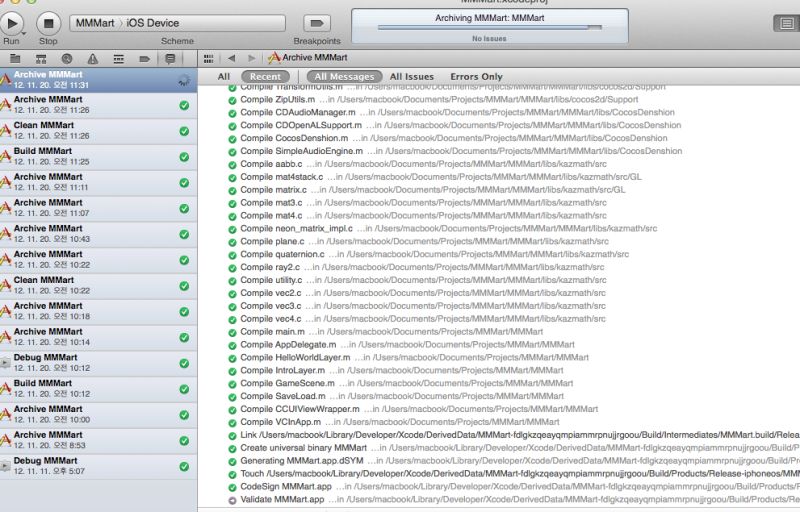Click Archive MMMart in the jump bar
This screenshot has width=800, height=512.
308,58
